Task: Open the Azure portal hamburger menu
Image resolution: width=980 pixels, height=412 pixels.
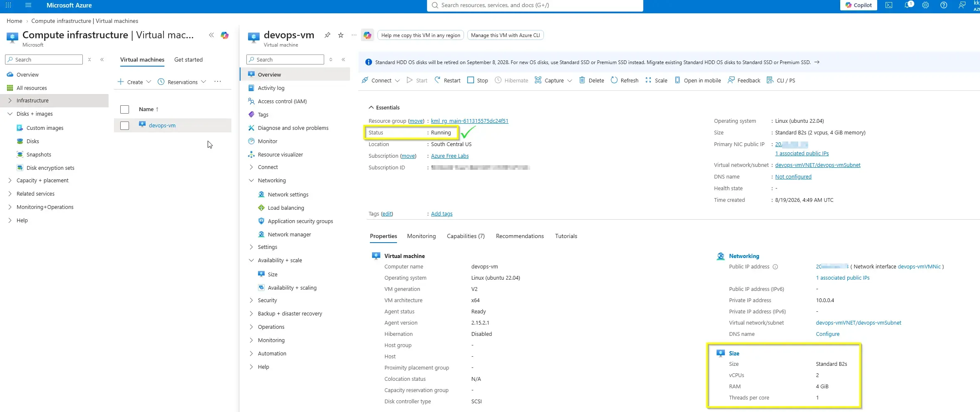Action: pyautogui.click(x=28, y=5)
